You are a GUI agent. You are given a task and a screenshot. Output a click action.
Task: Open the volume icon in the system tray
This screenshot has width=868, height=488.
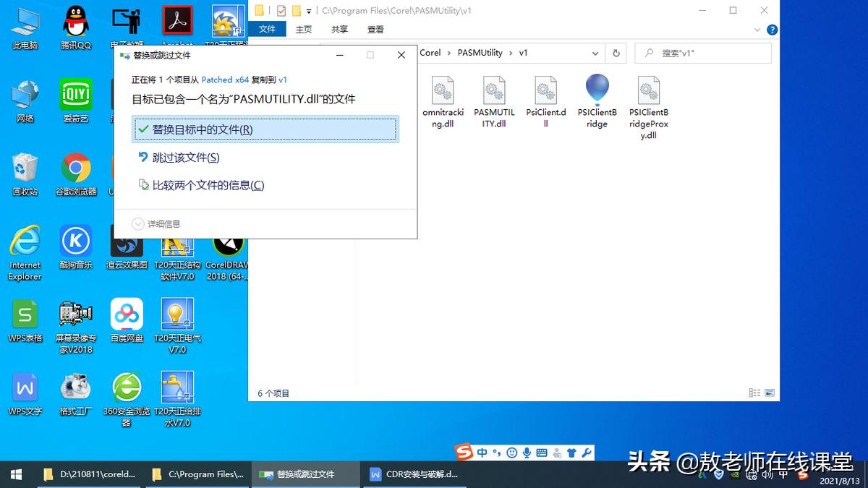(768, 475)
